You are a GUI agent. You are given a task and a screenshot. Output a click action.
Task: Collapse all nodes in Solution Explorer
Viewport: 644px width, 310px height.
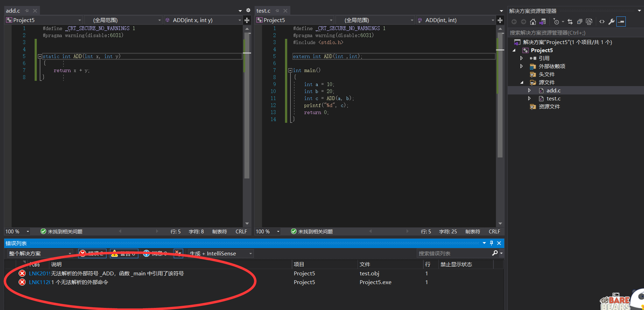click(x=580, y=22)
